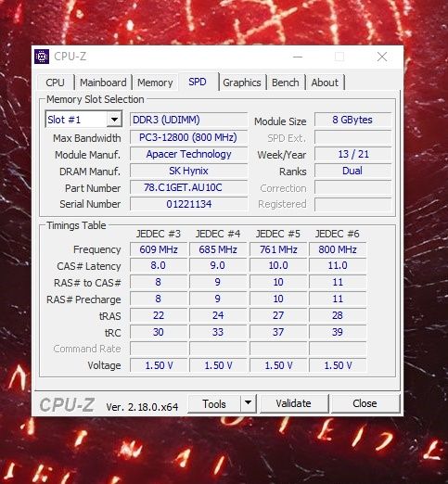Click the 761 MHz frequency cell

pyautogui.click(x=278, y=249)
